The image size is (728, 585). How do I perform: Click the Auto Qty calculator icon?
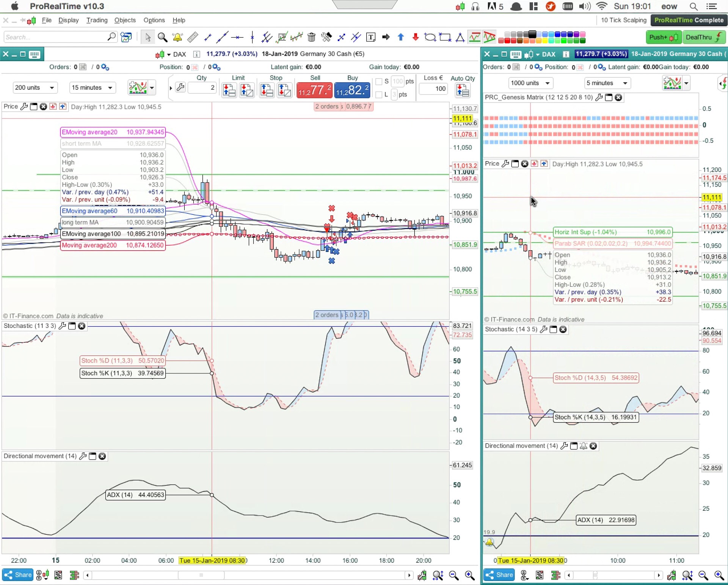click(x=463, y=90)
